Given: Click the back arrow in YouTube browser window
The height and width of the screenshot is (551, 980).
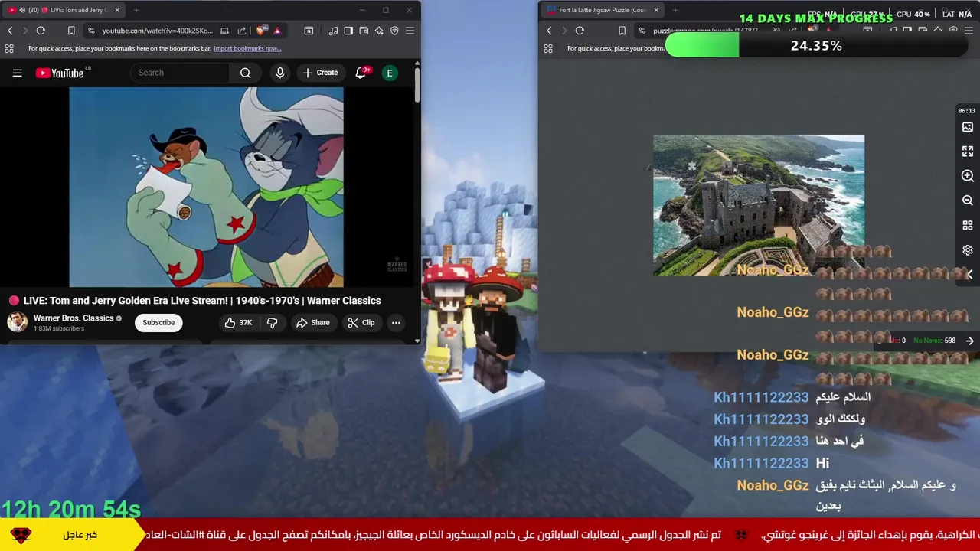Looking at the screenshot, I should (10, 31).
